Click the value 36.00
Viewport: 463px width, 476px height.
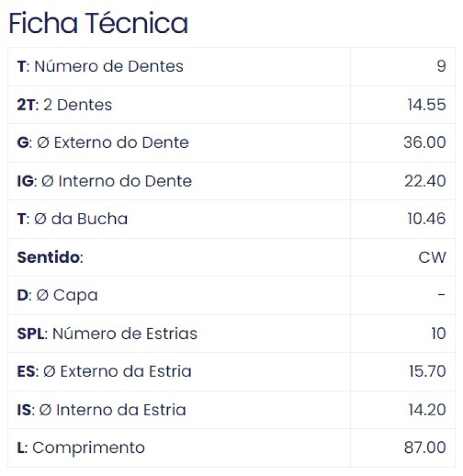click(424, 142)
